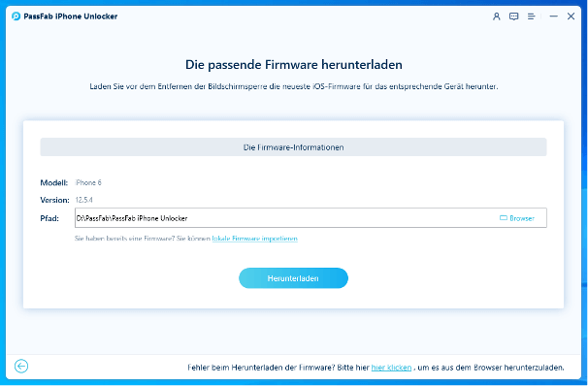The width and height of the screenshot is (588, 386).
Task: Click the Browser folder button
Action: point(517,218)
